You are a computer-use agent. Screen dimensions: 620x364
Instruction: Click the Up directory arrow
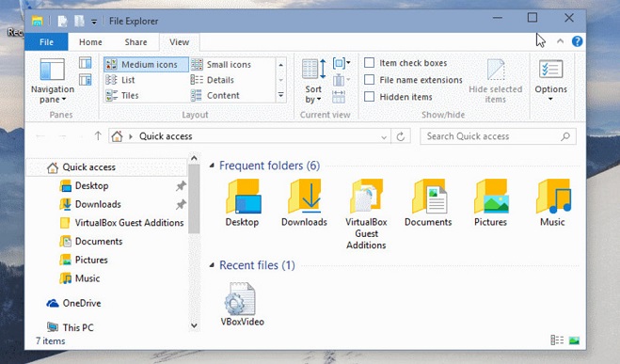click(98, 136)
